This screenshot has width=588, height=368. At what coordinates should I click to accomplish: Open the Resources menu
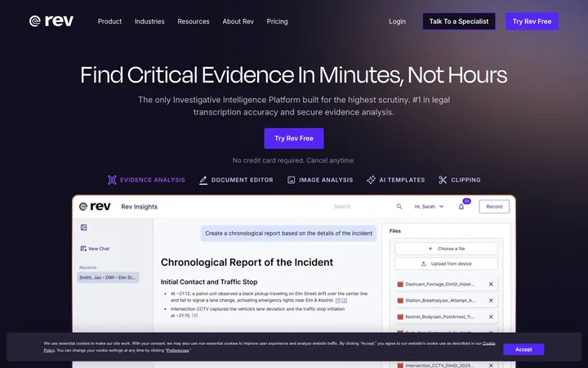[x=193, y=21]
